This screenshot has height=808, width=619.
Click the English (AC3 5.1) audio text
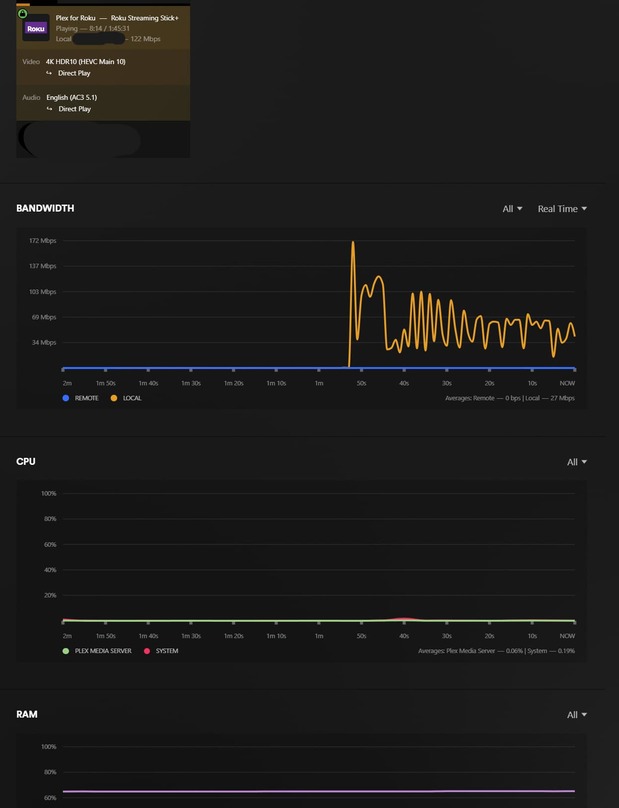(72, 97)
